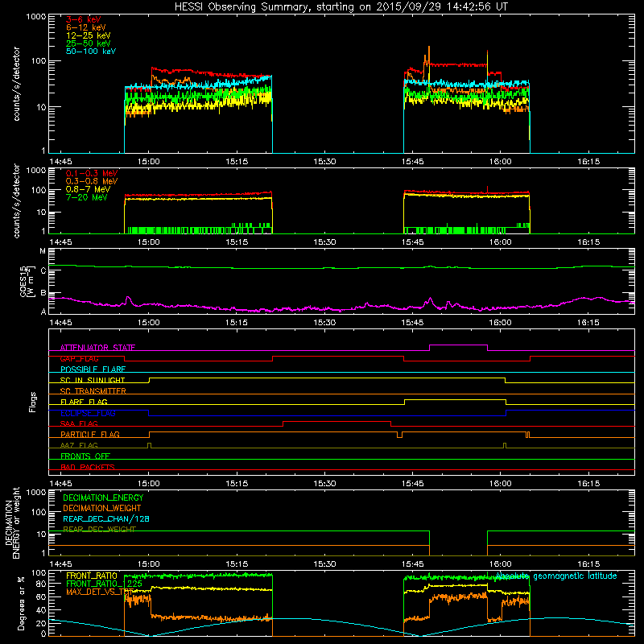Click the DECIMATION_WEIGHT legend label
Screen dimensions: 644x644
(x=102, y=508)
